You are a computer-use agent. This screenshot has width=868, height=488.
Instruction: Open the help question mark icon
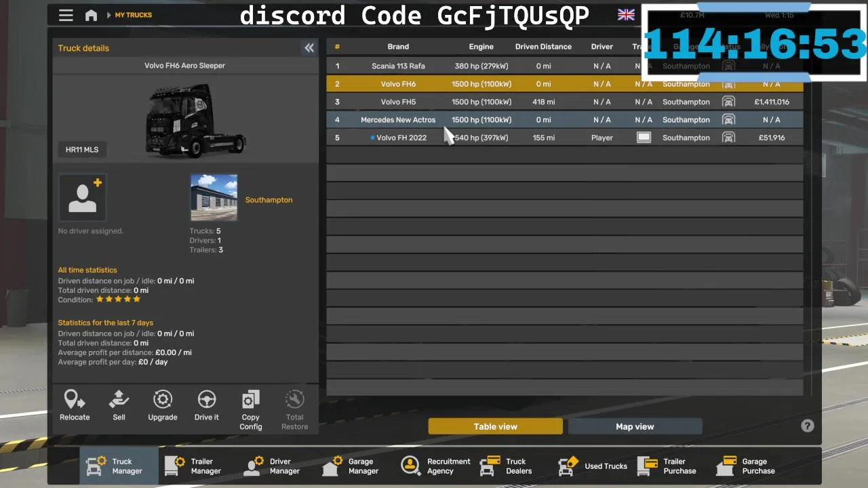(x=807, y=426)
